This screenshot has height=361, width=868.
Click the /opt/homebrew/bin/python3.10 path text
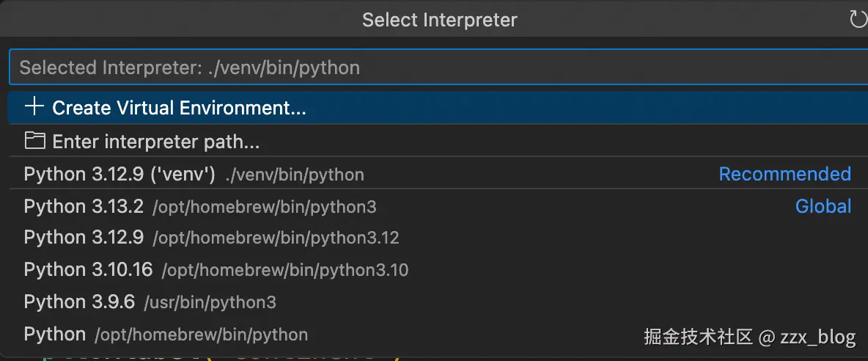(285, 271)
